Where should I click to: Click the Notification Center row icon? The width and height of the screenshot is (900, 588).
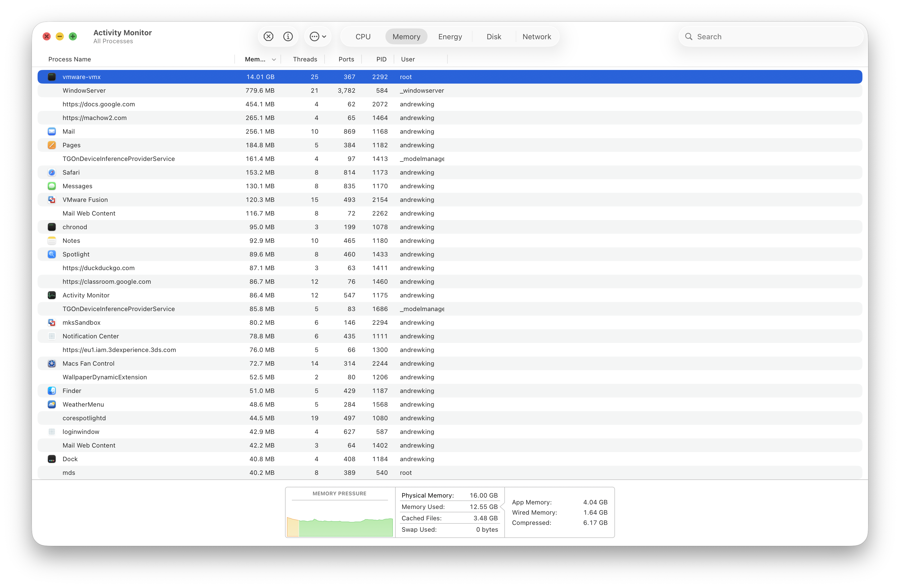click(52, 336)
